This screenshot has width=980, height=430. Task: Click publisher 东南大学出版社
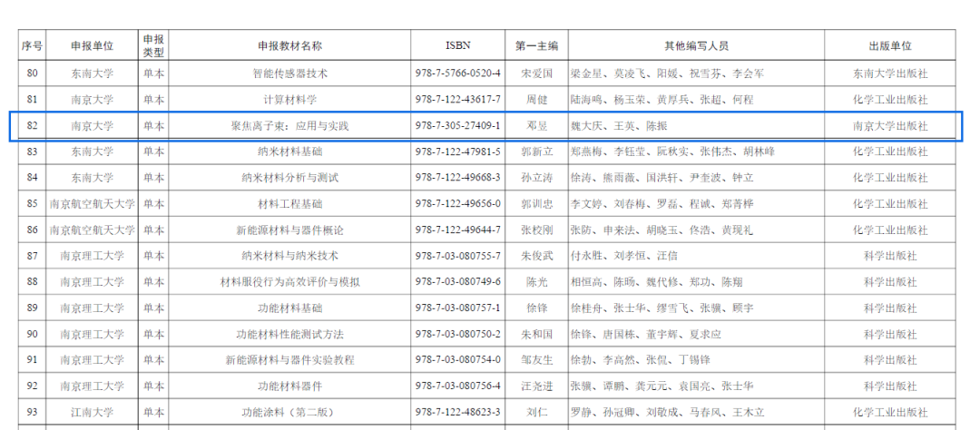pyautogui.click(x=891, y=73)
